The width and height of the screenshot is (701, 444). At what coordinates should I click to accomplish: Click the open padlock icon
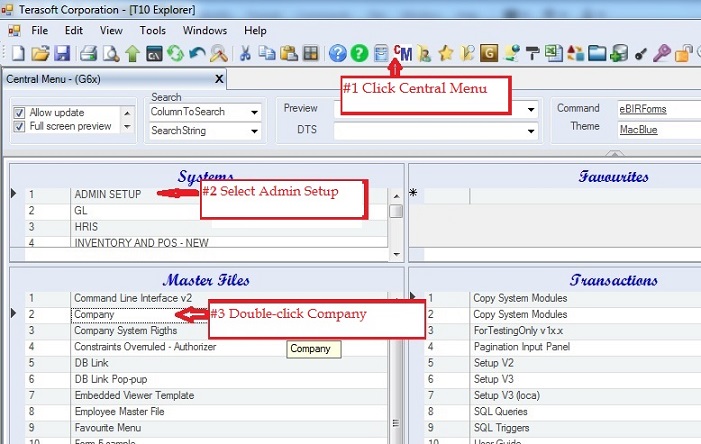click(x=684, y=53)
